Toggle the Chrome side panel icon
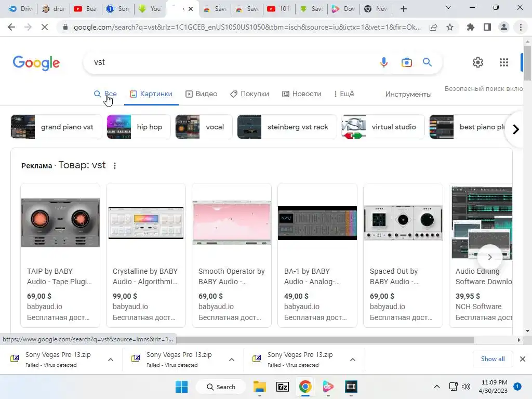The width and height of the screenshot is (532, 399). click(487, 27)
